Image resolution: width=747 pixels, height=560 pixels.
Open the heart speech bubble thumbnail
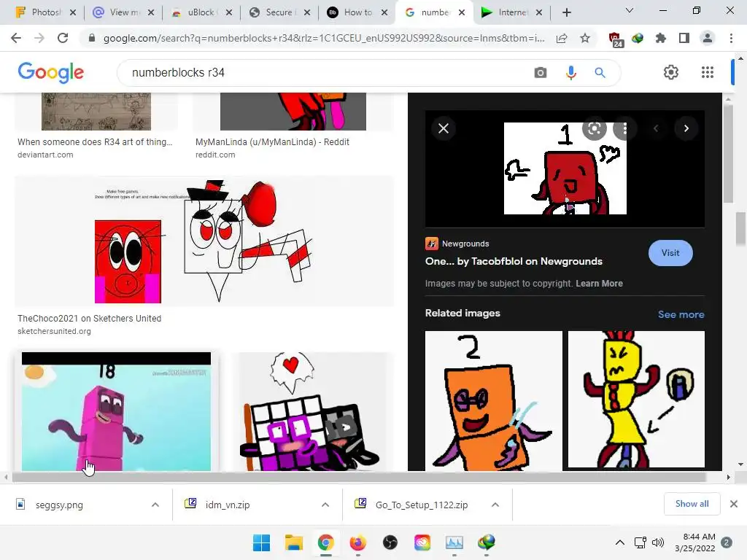click(x=314, y=412)
